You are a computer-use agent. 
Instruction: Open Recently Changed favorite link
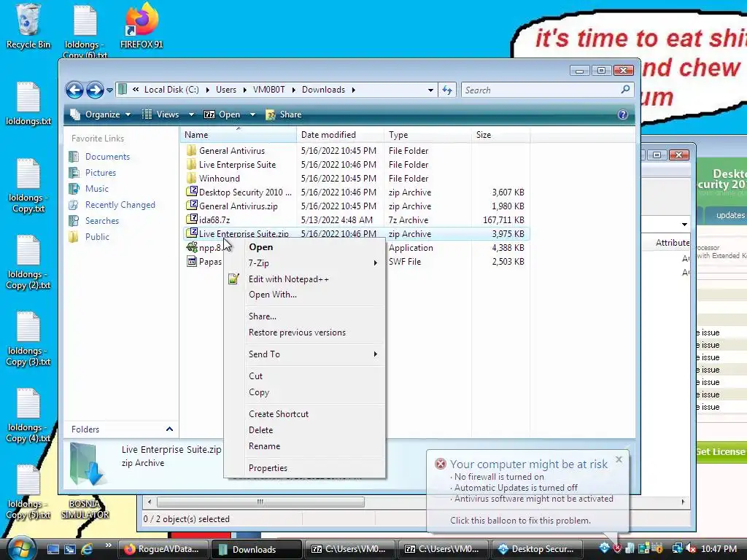coord(120,205)
